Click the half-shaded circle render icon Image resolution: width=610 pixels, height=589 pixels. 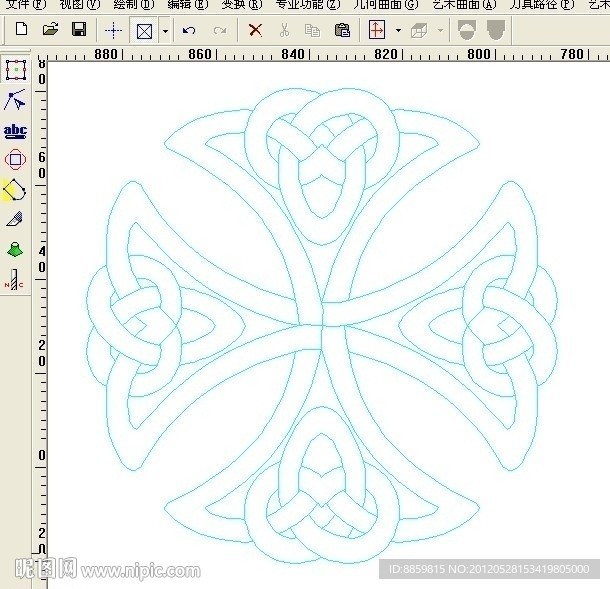[x=467, y=30]
